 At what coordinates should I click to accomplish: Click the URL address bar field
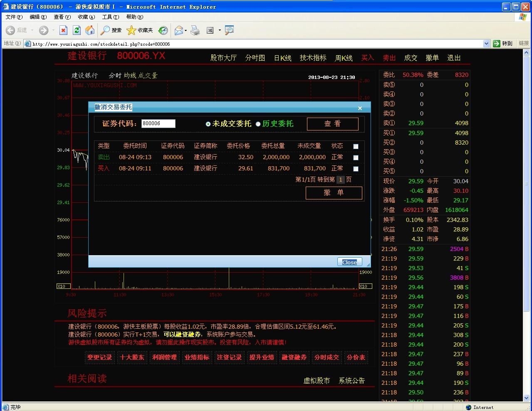257,44
